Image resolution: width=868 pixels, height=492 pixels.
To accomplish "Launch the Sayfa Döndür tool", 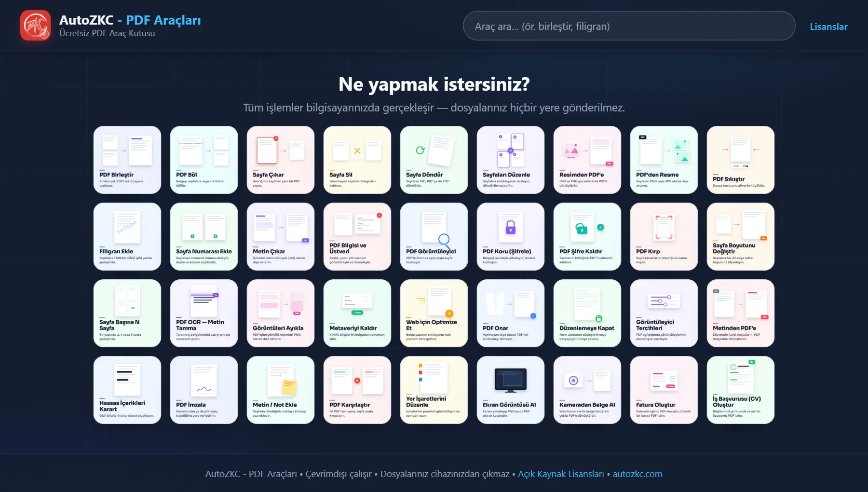I will (434, 160).
